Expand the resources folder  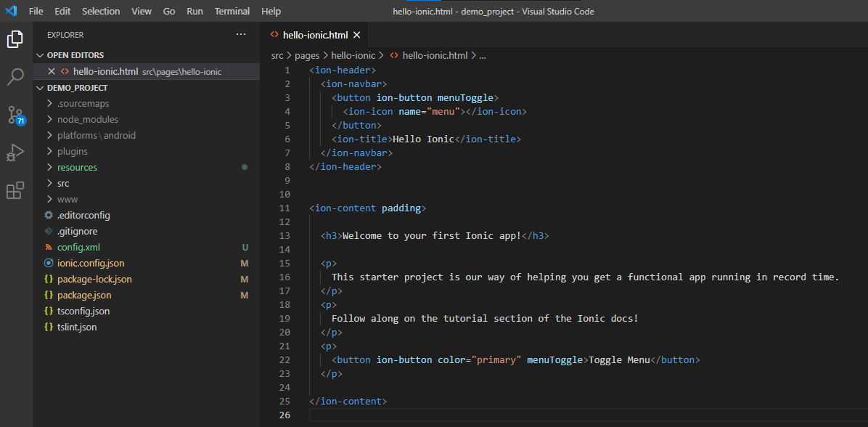point(76,167)
